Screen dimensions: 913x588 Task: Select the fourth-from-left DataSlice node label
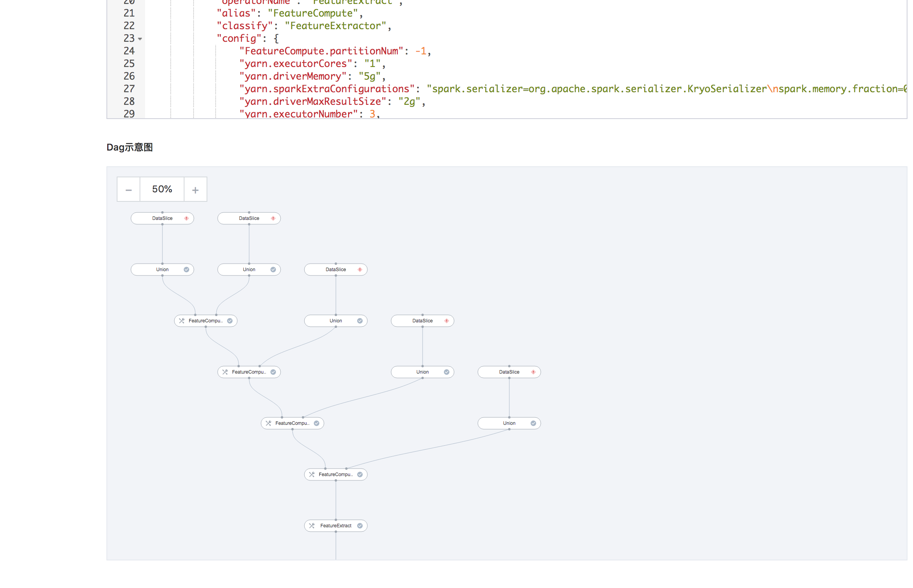423,321
